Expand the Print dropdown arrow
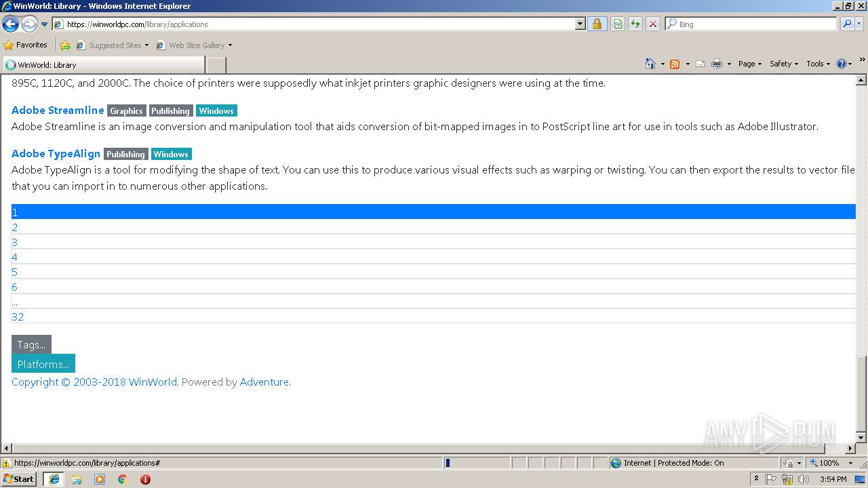 tap(729, 64)
